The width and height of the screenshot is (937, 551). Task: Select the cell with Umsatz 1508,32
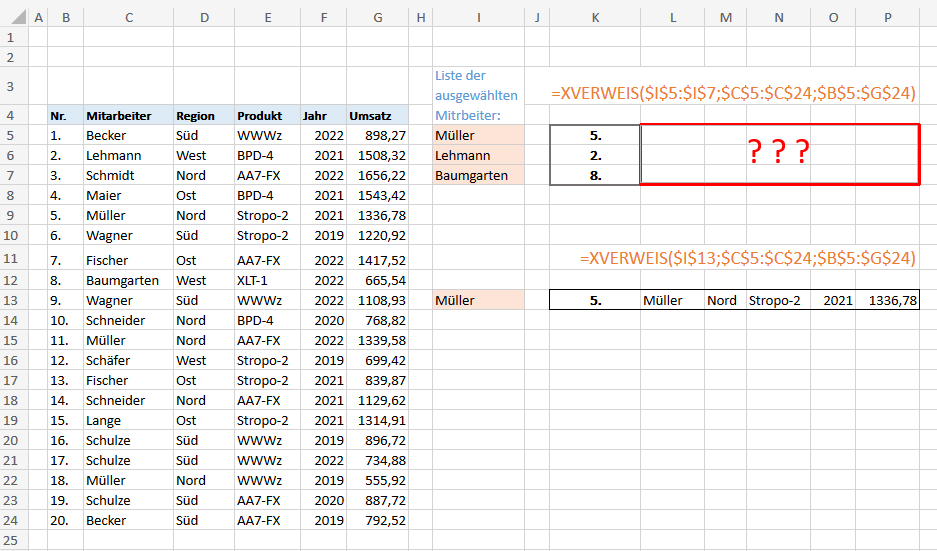tap(378, 155)
